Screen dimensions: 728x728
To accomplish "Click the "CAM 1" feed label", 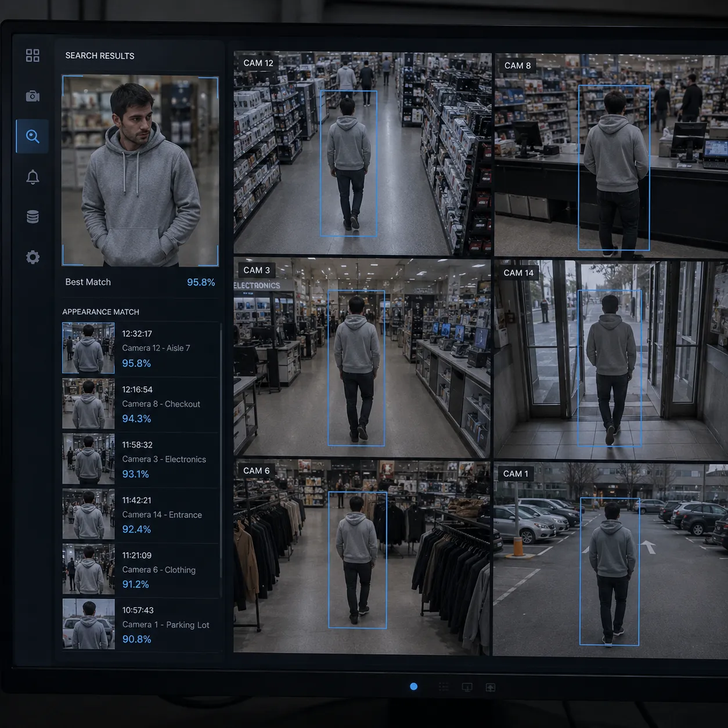I will [516, 474].
